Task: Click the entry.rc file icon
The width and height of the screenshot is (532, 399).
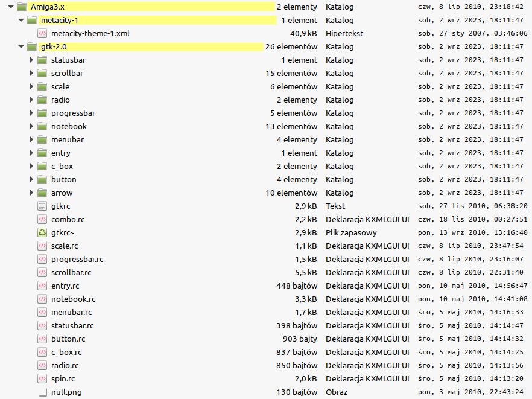Action: [42, 286]
